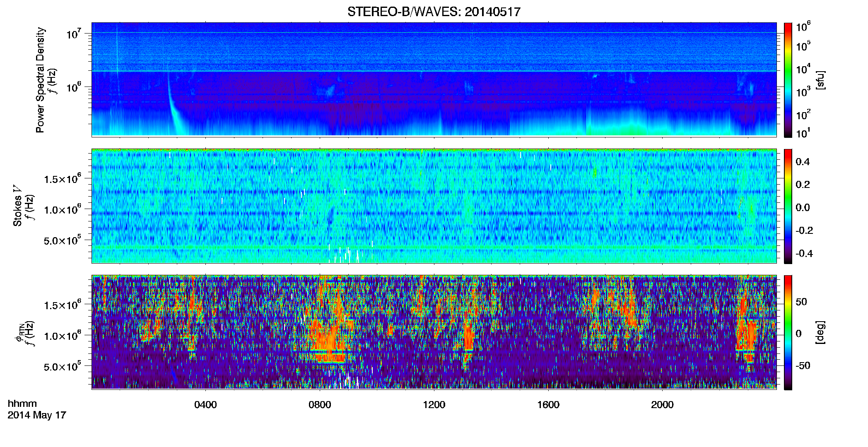
Task: Click the 0.4 tick label on Stokes color bar
Action: pos(803,162)
